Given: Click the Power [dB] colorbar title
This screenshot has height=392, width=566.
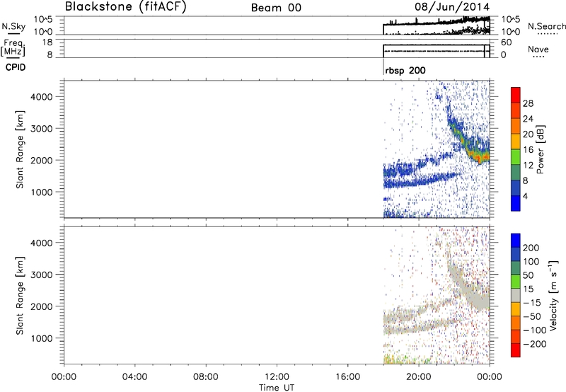Looking at the screenshot, I should click(x=540, y=149).
